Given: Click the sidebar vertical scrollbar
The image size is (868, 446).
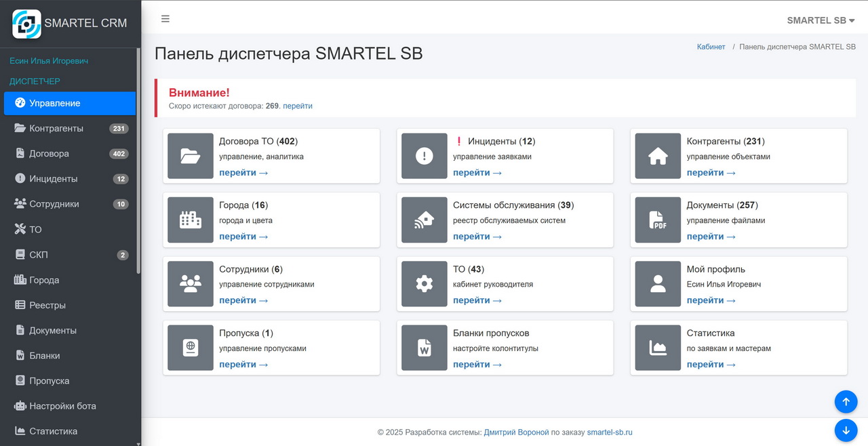Looking at the screenshot, I should click(138, 163).
